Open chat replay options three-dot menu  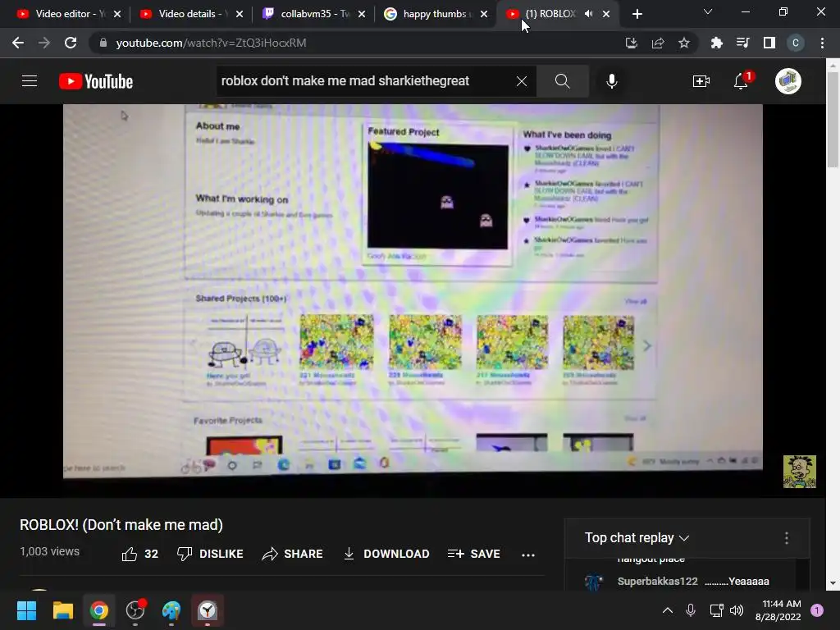pyautogui.click(x=787, y=538)
